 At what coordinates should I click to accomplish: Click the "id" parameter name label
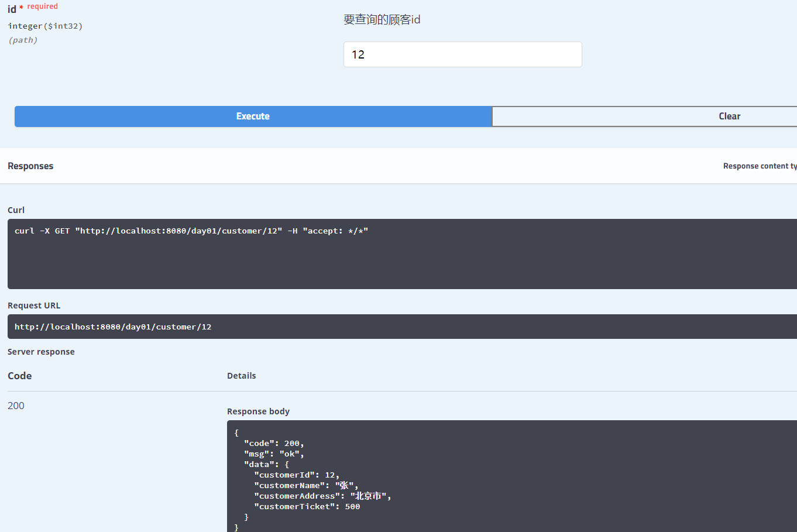click(x=12, y=9)
